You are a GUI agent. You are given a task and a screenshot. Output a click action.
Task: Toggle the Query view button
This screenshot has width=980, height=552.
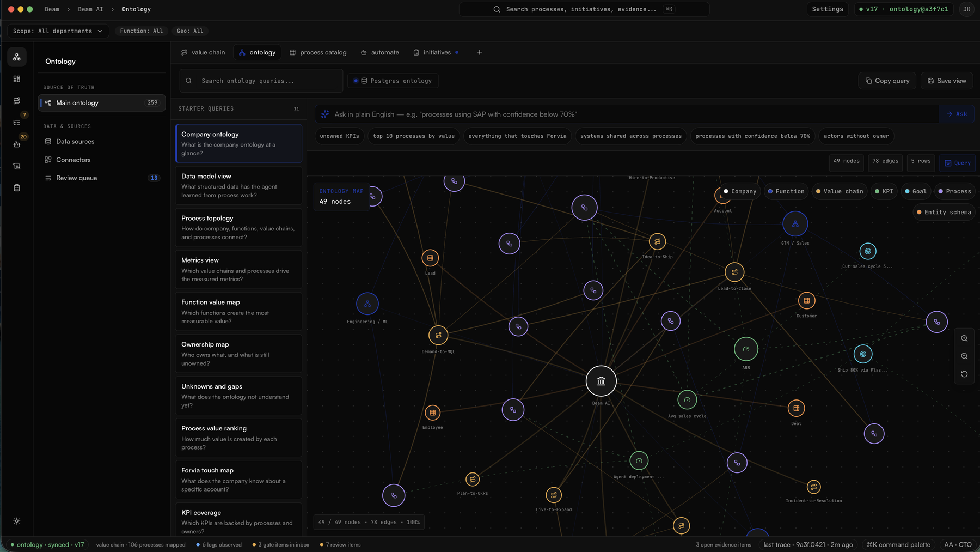coord(957,163)
